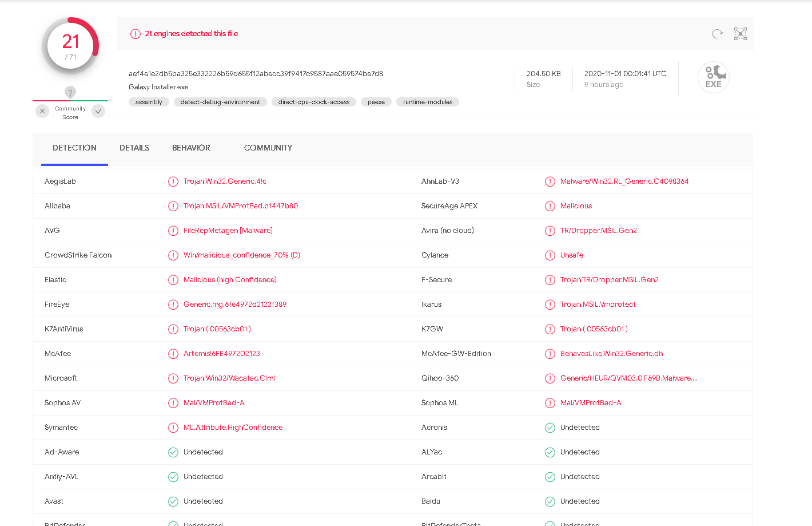Click the alert icon in Microsoft row
This screenshot has height=526, width=812.
pyautogui.click(x=173, y=378)
